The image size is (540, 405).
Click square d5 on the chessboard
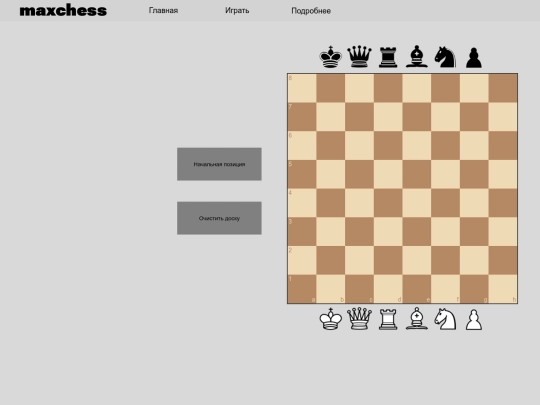coord(388,174)
